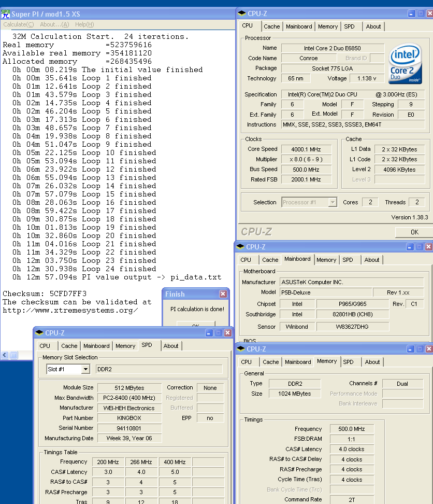Minimize the Memory CPU-Z window

[x=411, y=349]
